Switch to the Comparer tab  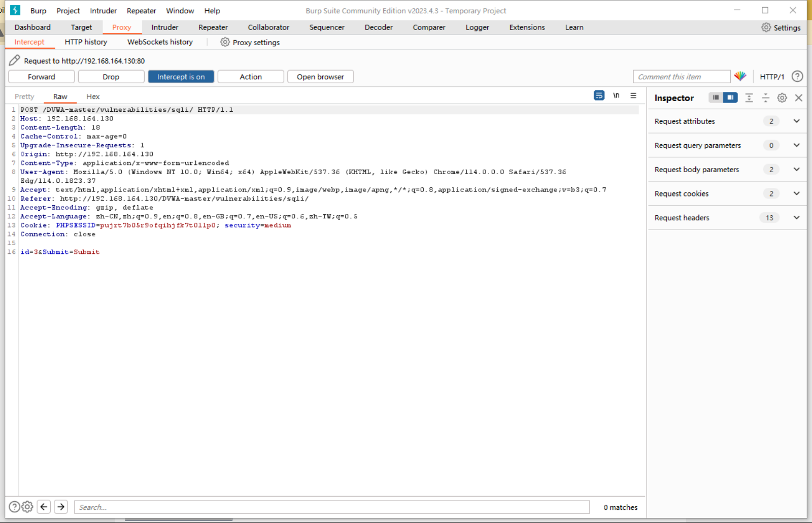click(x=429, y=27)
